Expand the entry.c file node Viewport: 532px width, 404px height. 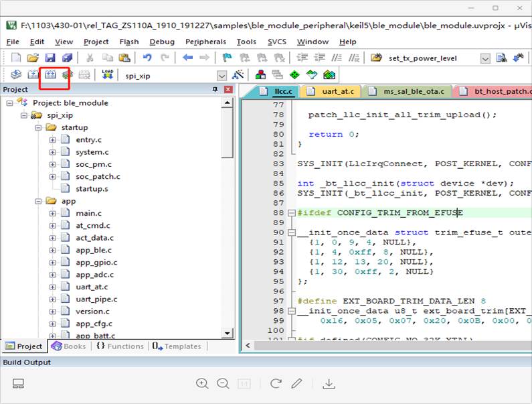coord(53,139)
